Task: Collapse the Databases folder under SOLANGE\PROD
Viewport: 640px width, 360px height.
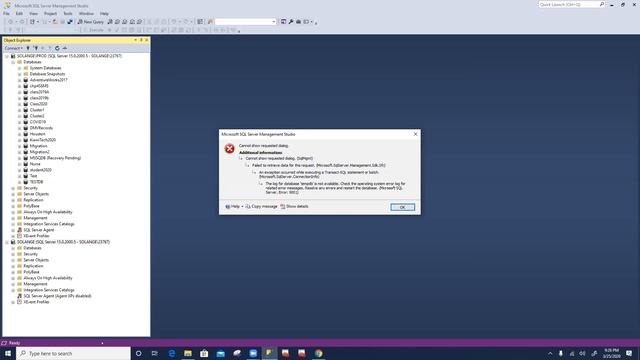Action: click(13, 62)
